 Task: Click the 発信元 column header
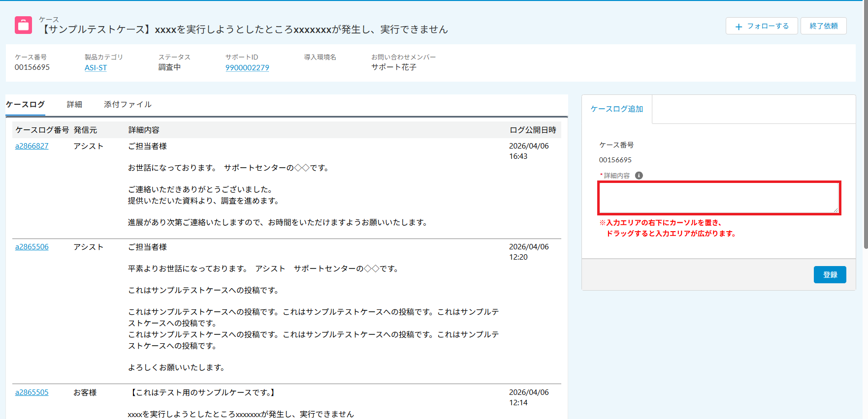coord(85,130)
